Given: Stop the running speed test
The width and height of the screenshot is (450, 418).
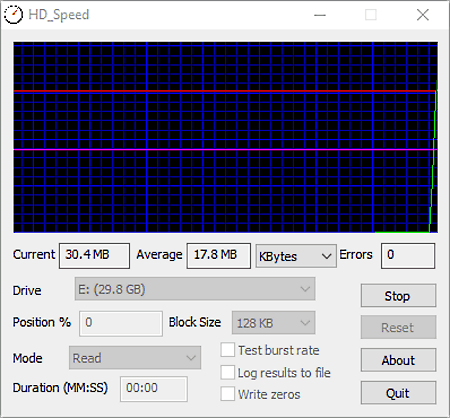Looking at the screenshot, I should (398, 296).
